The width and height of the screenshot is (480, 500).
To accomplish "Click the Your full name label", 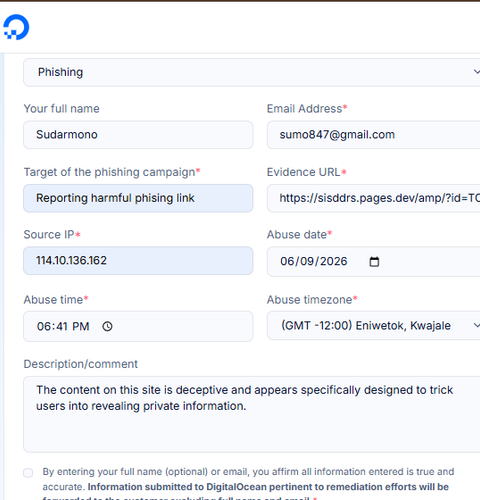I will point(62,109).
